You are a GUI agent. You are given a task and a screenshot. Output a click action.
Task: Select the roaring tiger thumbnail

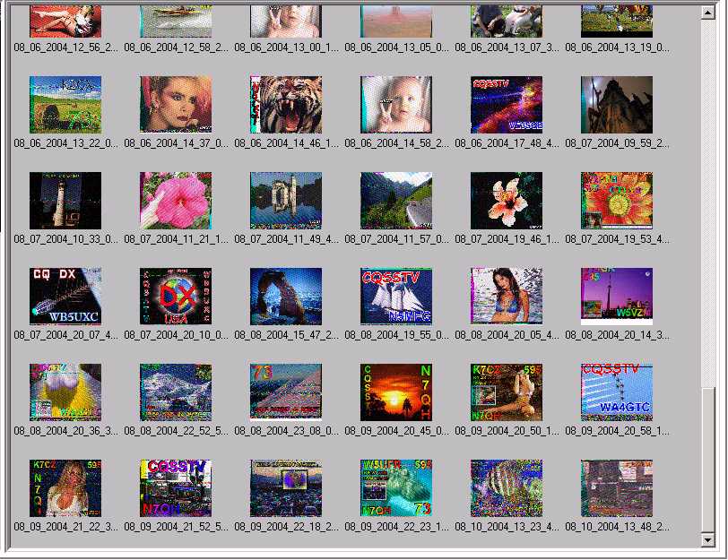point(285,105)
